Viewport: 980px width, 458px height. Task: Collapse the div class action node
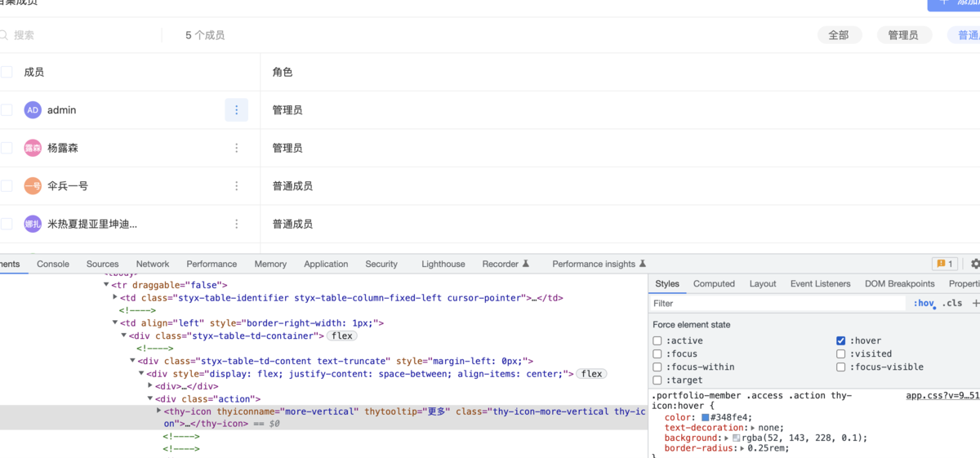pos(150,398)
